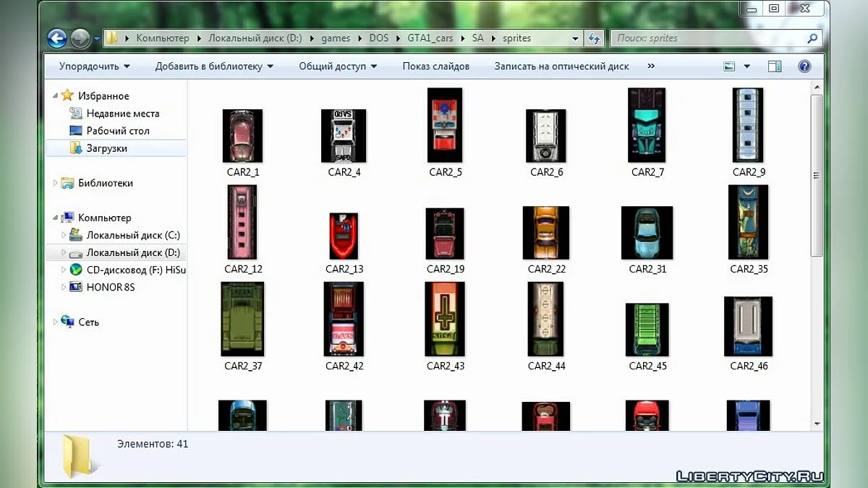Open the Help question mark icon
This screenshot has width=868, height=488.
804,66
